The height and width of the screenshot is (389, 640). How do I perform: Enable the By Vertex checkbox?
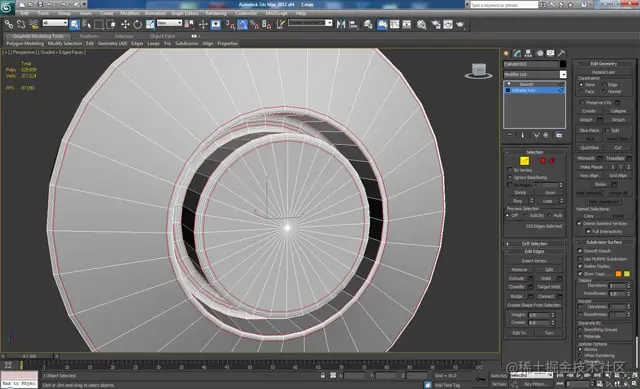510,170
